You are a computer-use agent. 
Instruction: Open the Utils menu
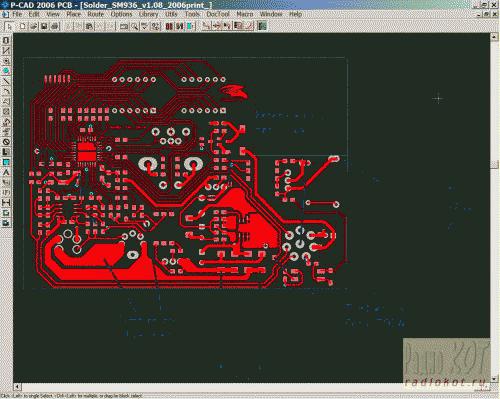point(171,14)
